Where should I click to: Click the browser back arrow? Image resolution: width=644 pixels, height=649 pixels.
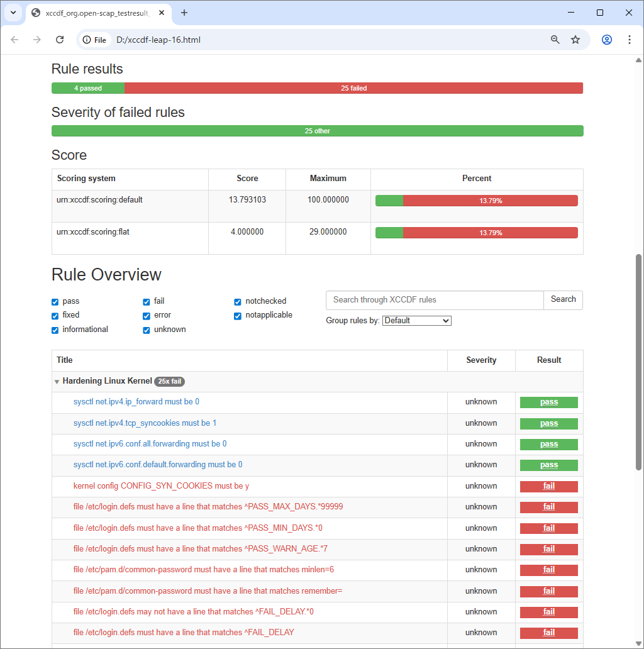point(14,40)
